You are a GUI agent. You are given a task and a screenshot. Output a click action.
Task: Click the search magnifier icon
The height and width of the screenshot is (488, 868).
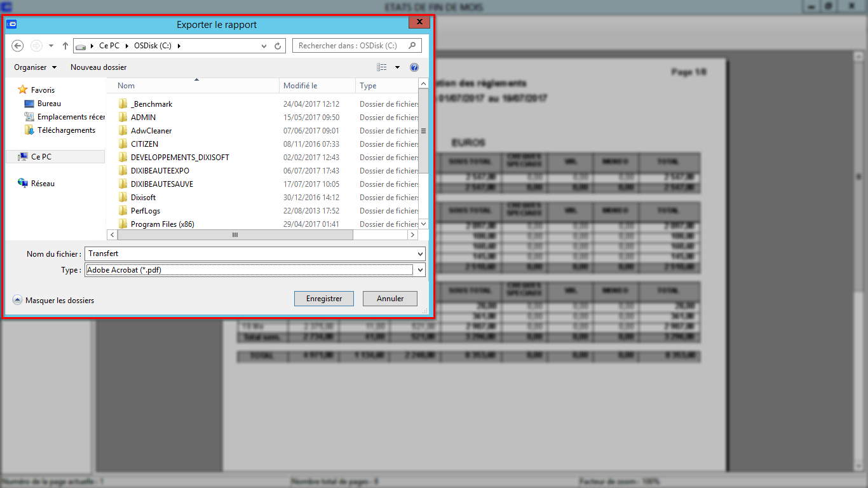[x=412, y=46]
